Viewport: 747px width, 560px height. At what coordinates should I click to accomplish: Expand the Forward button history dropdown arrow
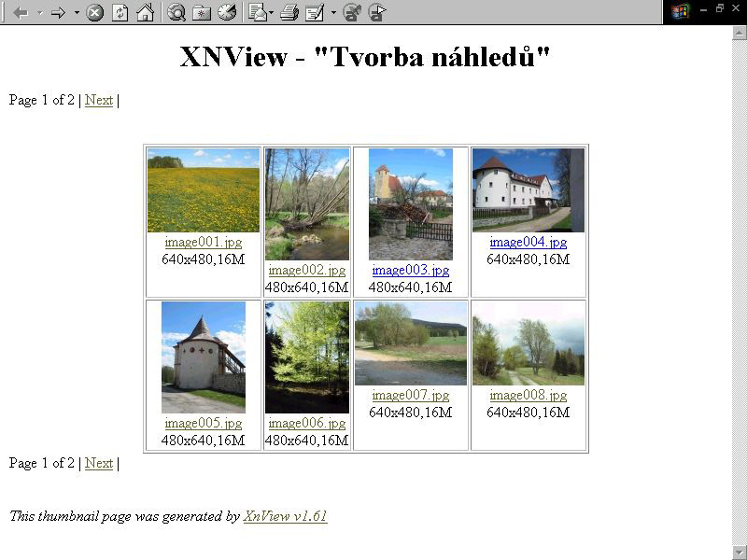tap(77, 12)
